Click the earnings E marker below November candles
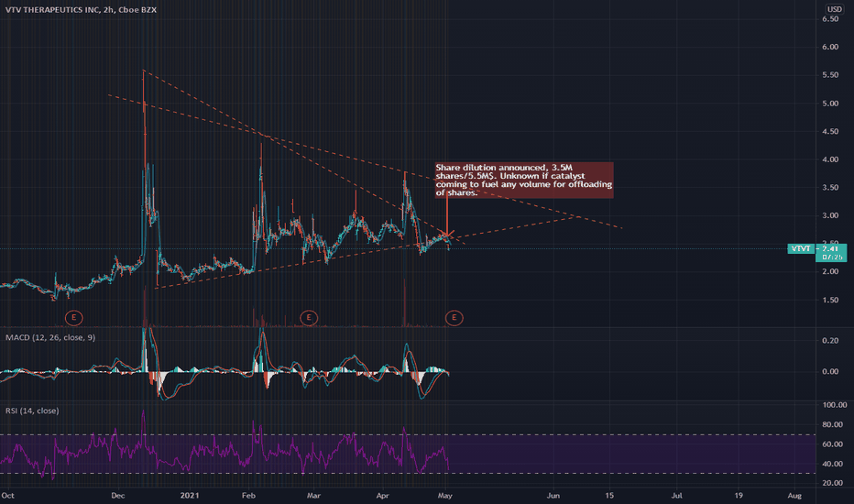Viewport: 854px width, 504px height. click(73, 318)
